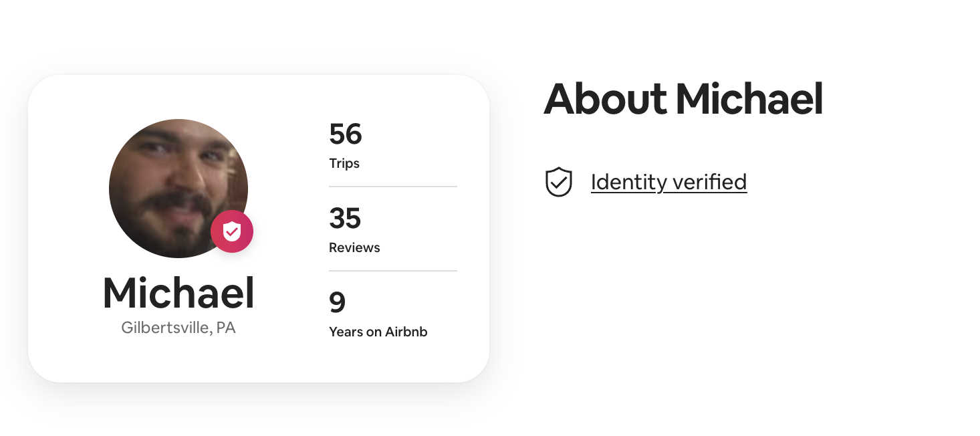Click the name Michael under the photo

(178, 294)
